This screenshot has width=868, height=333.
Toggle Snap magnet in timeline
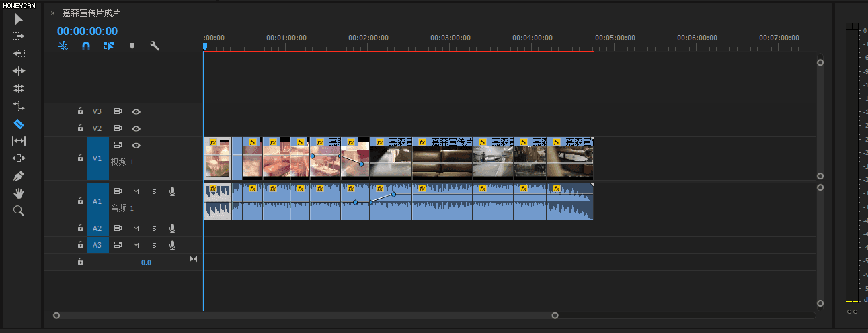(x=85, y=46)
